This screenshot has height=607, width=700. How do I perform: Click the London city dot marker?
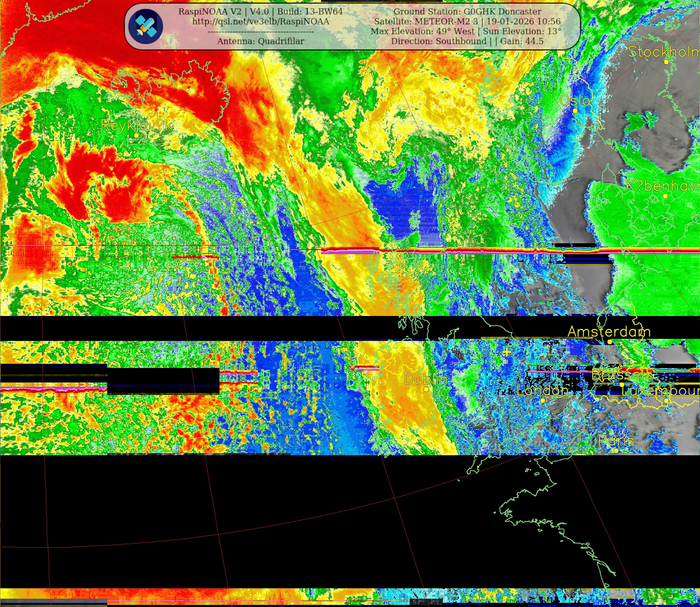(543, 400)
